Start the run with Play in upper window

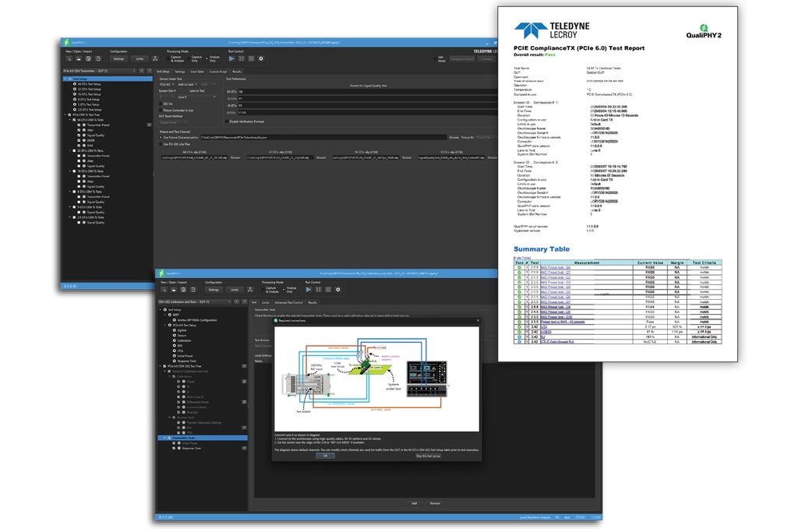231,58
